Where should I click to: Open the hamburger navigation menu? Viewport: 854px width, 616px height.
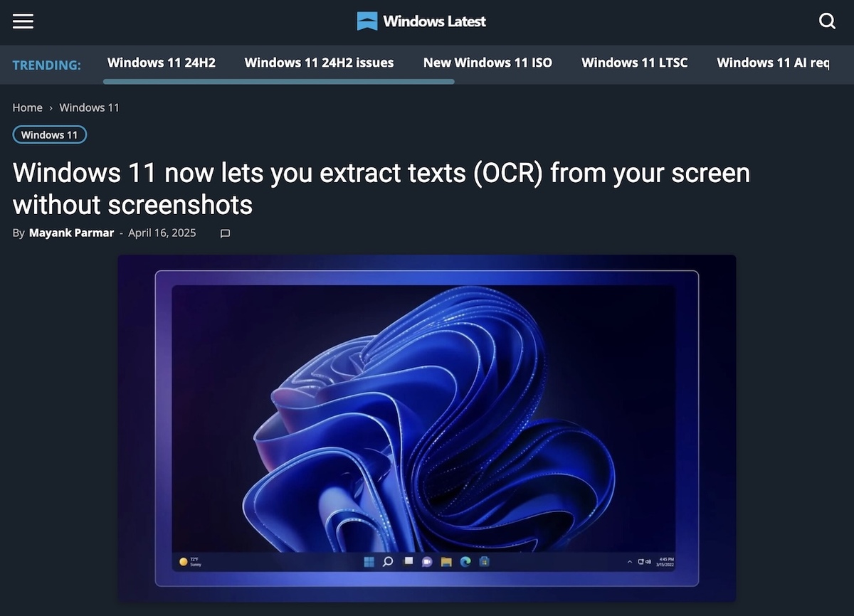[23, 21]
